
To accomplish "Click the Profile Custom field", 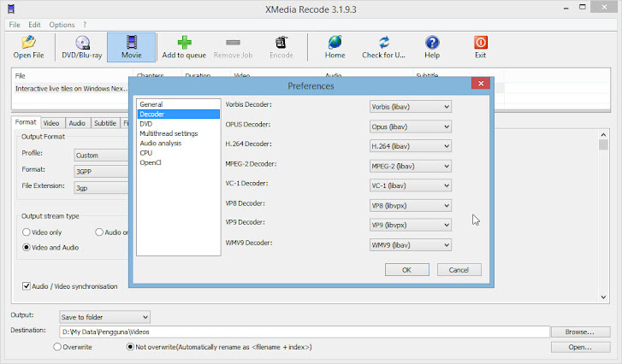I will [102, 156].
